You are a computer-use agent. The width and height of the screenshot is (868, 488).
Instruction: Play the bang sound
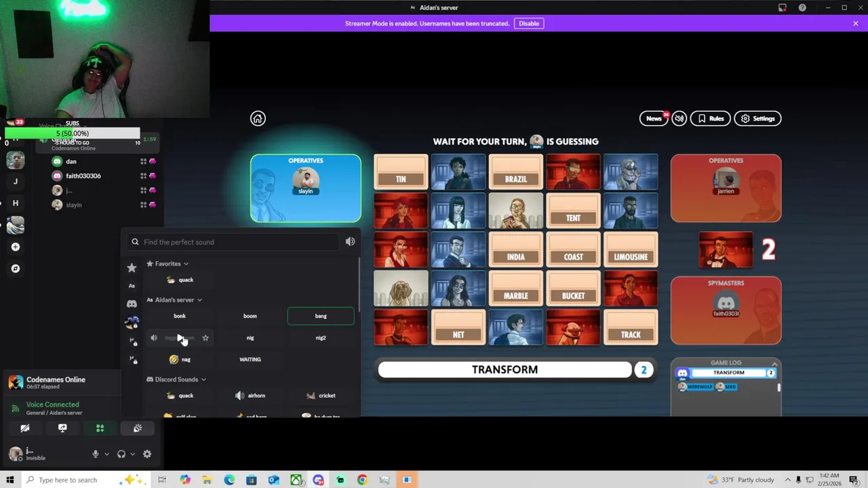pos(321,316)
